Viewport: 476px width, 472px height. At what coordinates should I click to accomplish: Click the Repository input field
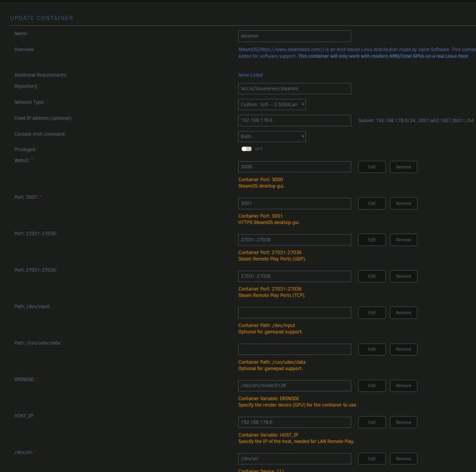295,89
